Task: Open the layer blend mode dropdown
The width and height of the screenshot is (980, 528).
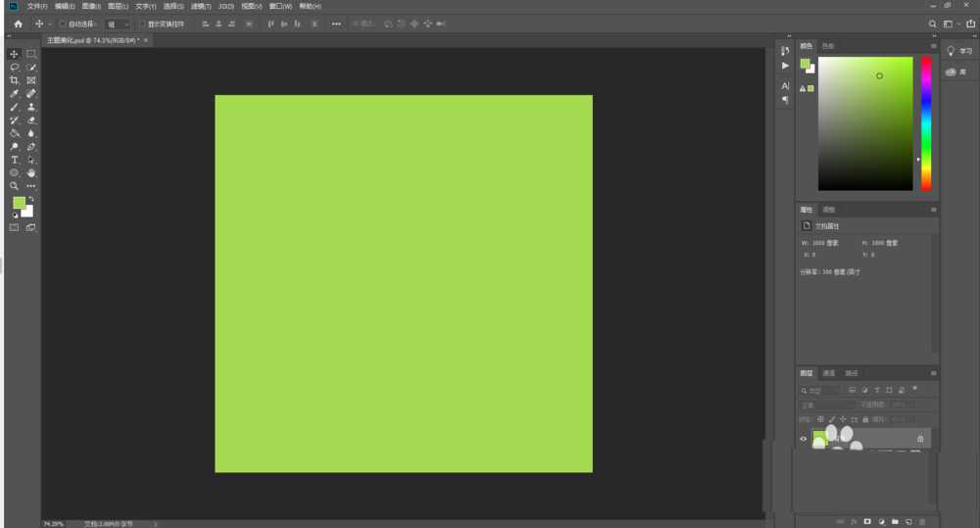Action: pyautogui.click(x=827, y=405)
